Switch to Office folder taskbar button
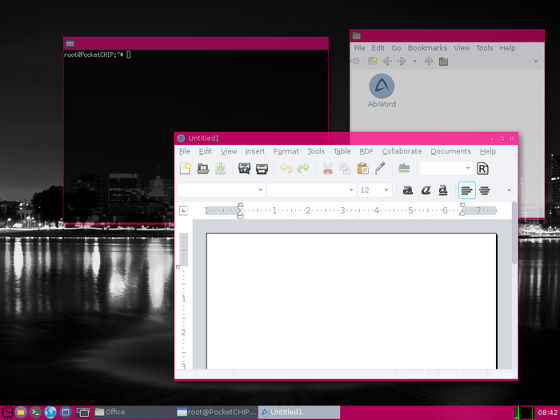 click(x=134, y=412)
